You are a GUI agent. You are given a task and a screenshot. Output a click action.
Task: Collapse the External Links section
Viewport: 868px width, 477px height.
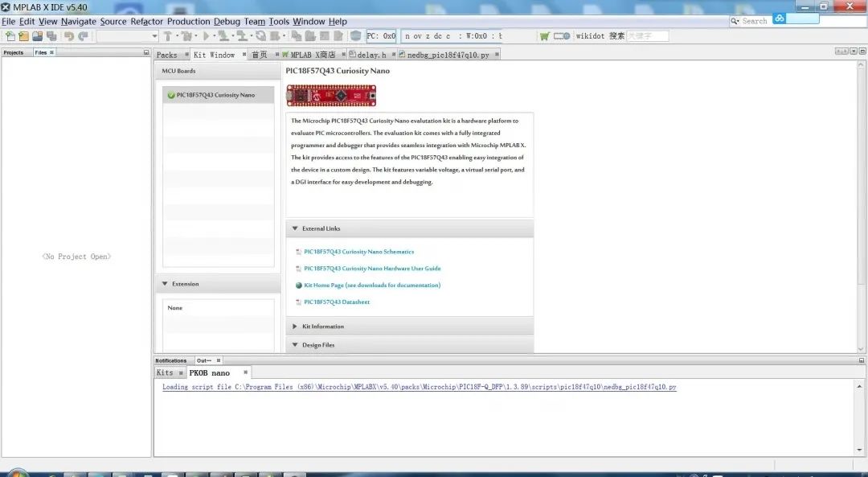click(295, 228)
